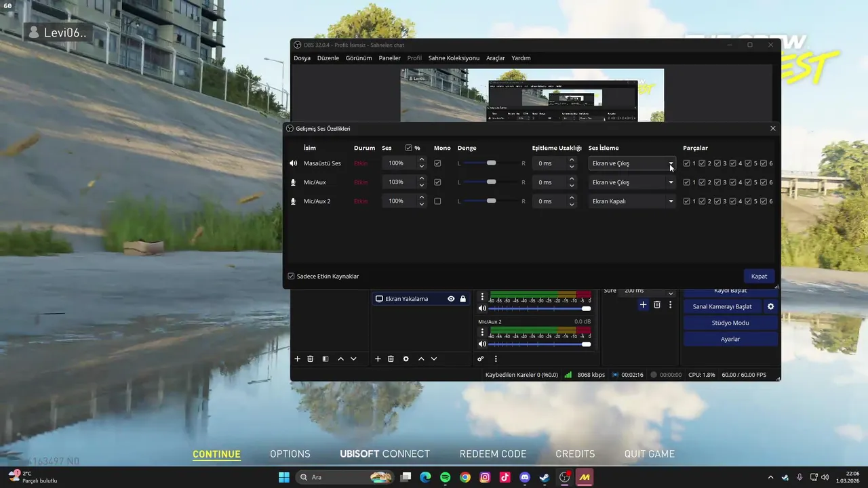Open Spotify from the taskbar

445,477
